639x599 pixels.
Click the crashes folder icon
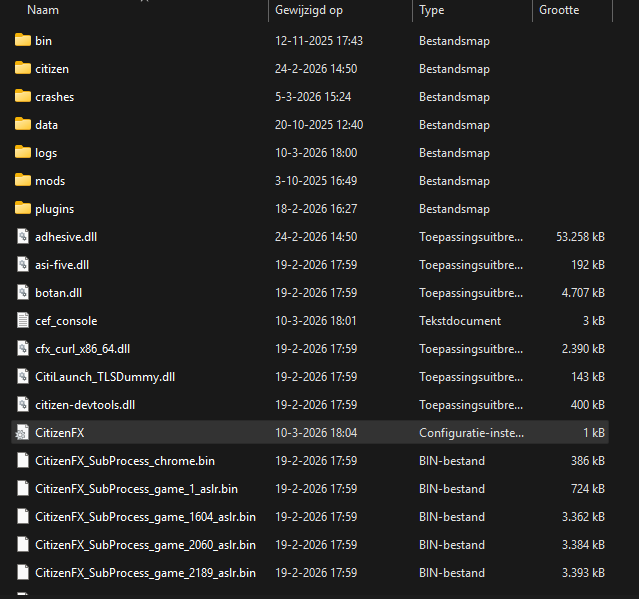pyautogui.click(x=23, y=97)
